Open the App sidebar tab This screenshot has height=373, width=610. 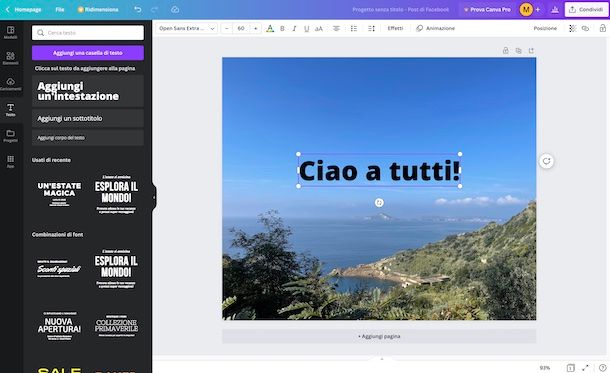pos(11,161)
